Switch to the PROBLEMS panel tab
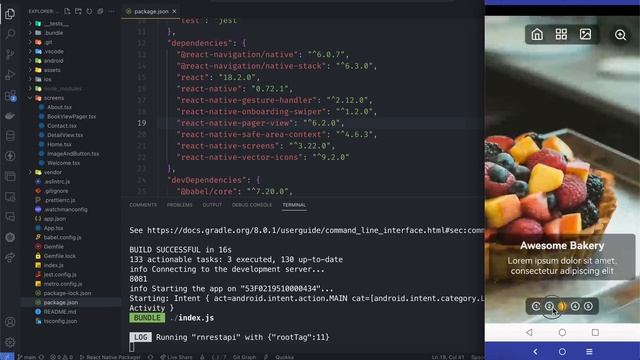 pos(180,205)
